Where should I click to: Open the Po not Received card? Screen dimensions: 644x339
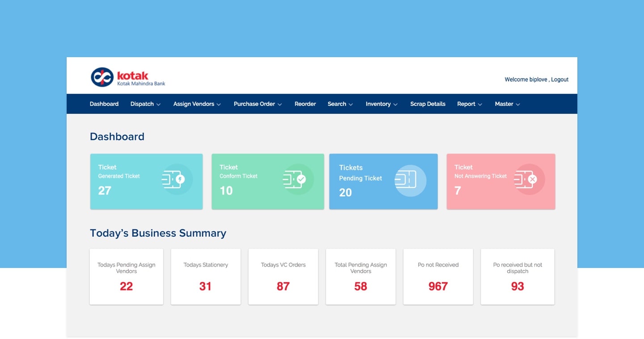point(438,277)
